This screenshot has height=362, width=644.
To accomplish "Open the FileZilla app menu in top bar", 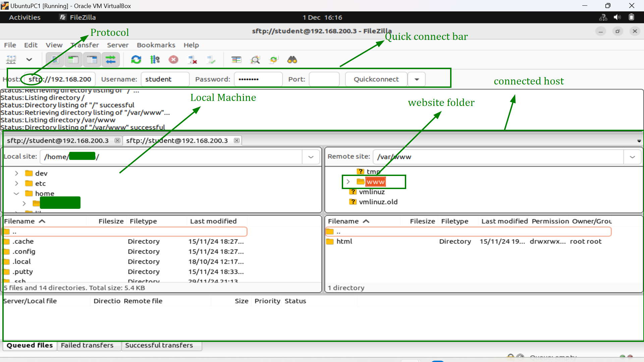I will (78, 17).
